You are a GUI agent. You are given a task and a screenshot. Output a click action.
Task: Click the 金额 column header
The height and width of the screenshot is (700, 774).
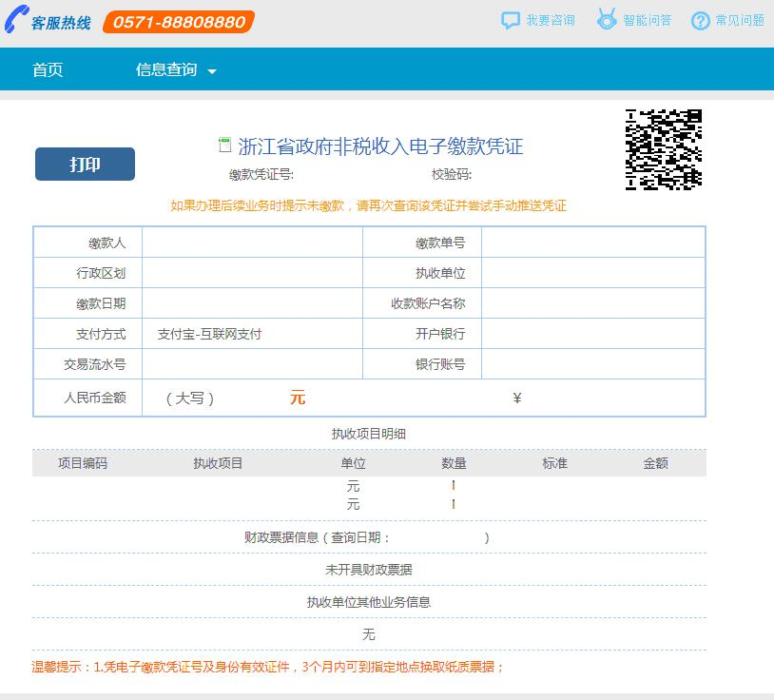(x=655, y=463)
